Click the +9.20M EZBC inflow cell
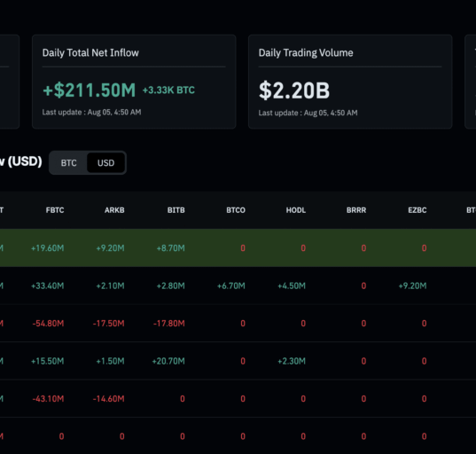The image size is (476, 454). (x=412, y=286)
